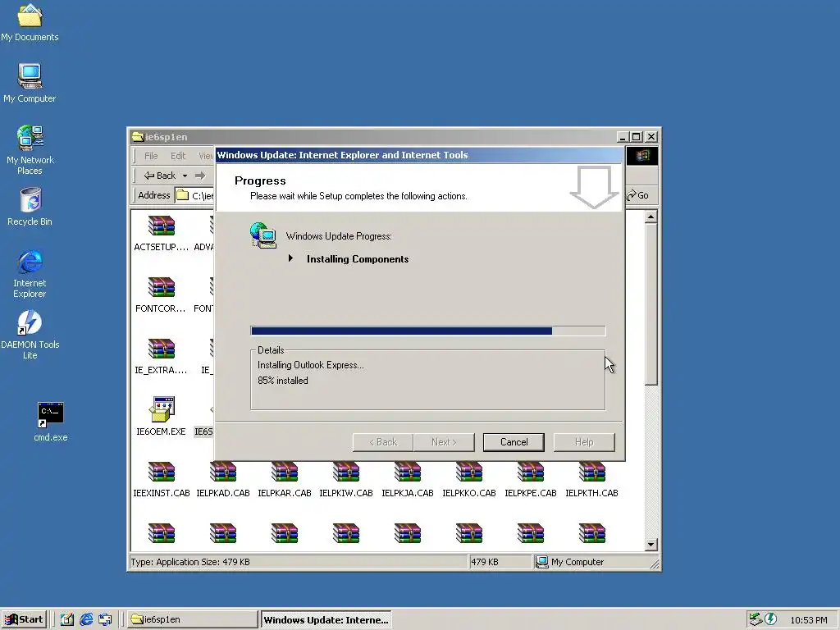Click Go button in ie6sp1en window

pyautogui.click(x=637, y=195)
